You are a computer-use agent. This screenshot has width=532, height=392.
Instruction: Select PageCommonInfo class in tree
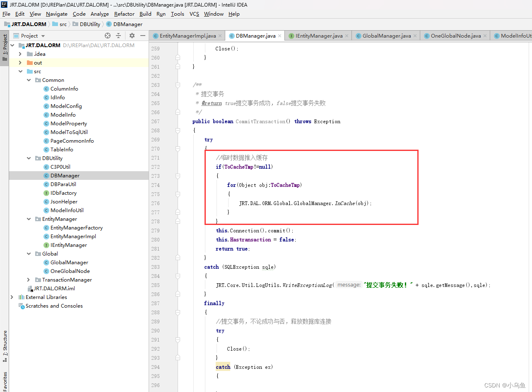pos(72,141)
